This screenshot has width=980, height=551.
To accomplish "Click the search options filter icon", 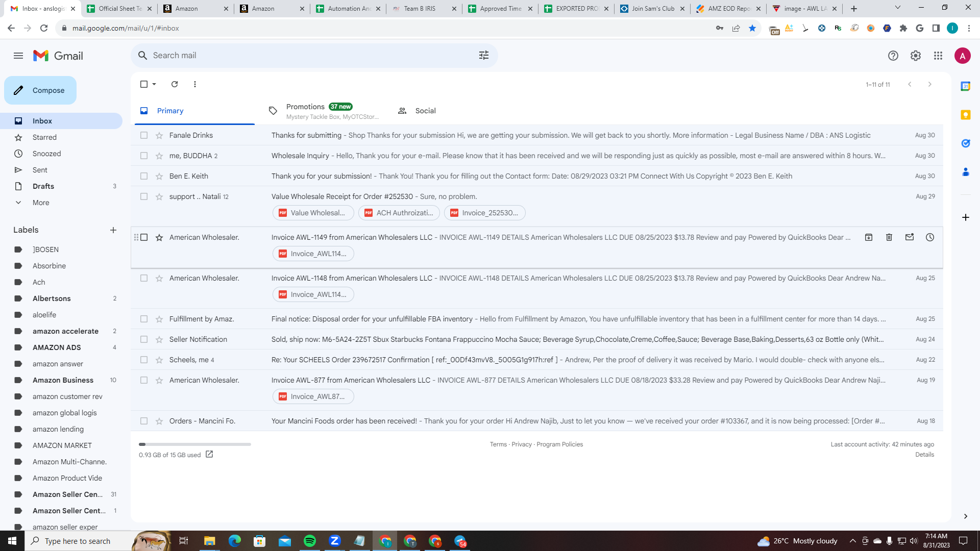I will [x=484, y=55].
